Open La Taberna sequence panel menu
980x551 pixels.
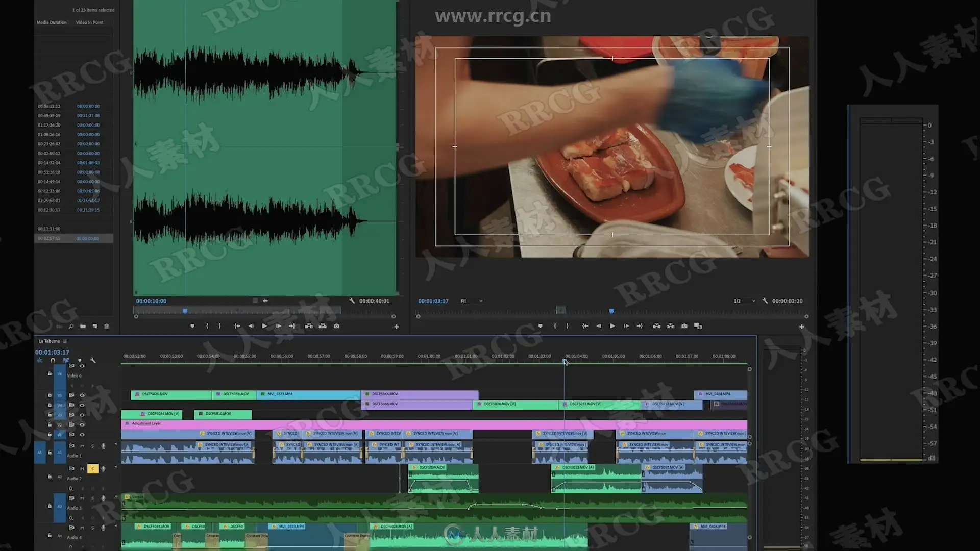[65, 341]
